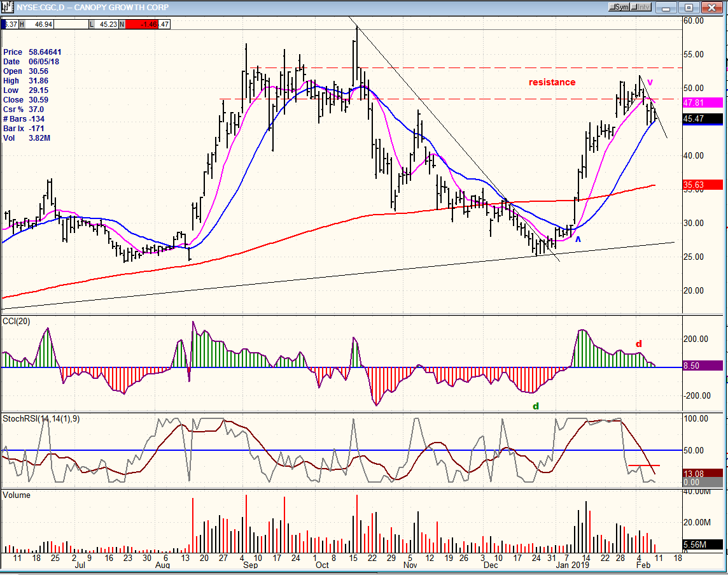This screenshot has height=575, width=728.
Task: Select the red 'd' divergence marker on CCI
Action: (639, 344)
